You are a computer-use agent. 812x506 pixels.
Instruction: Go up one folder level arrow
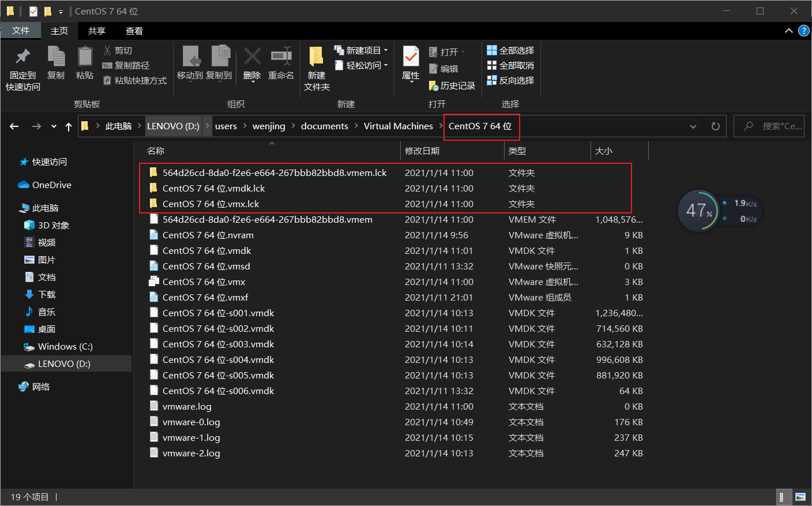pyautogui.click(x=69, y=126)
